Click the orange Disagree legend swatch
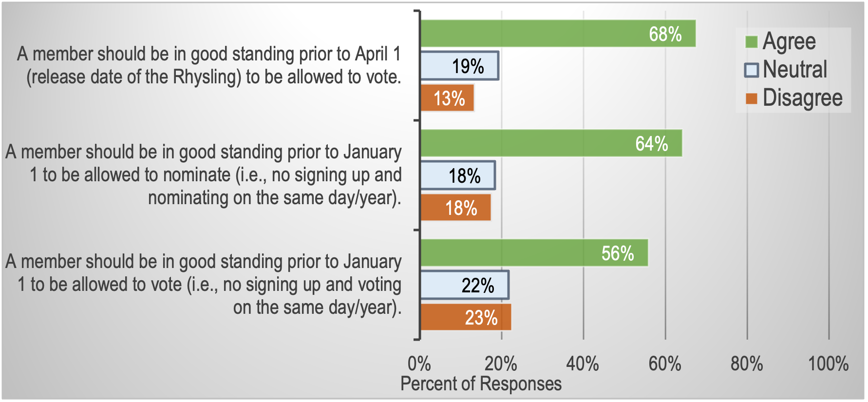 [x=752, y=98]
